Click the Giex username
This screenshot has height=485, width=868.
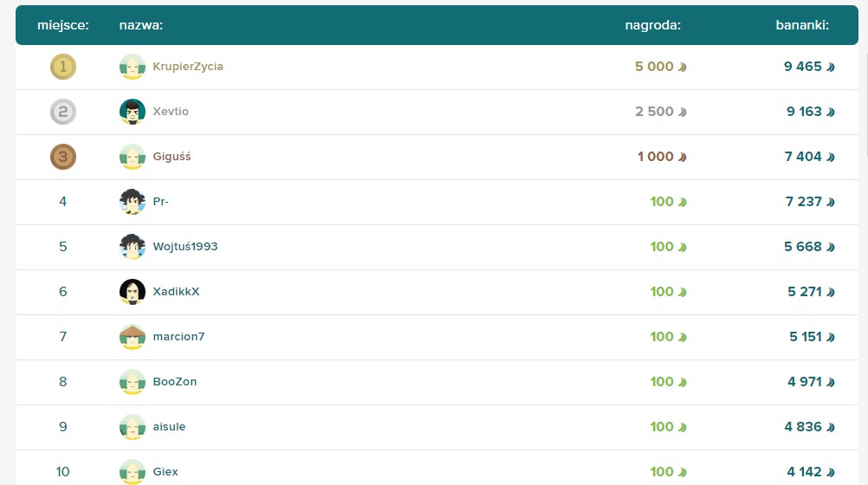point(165,472)
